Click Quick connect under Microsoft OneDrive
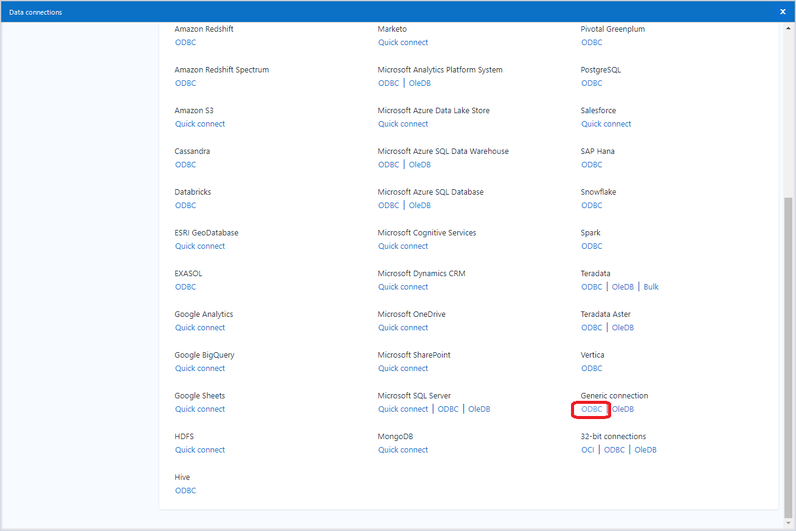Screen dimensions: 796x531 [x=403, y=327]
